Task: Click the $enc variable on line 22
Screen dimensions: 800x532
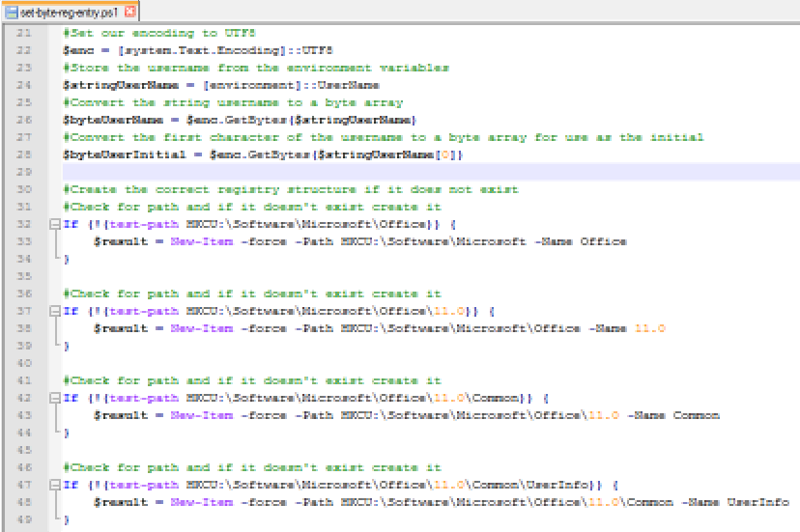Action: click(77, 50)
